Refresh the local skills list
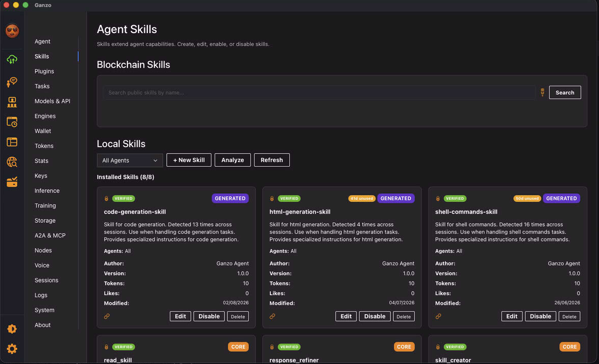The width and height of the screenshot is (599, 364). [x=271, y=160]
